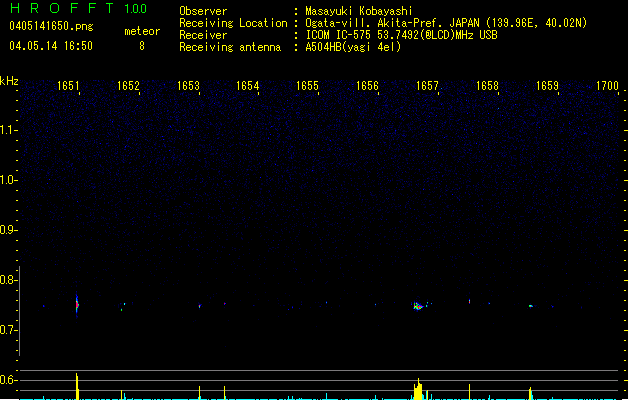Click the Receiving antenna label

(230, 47)
